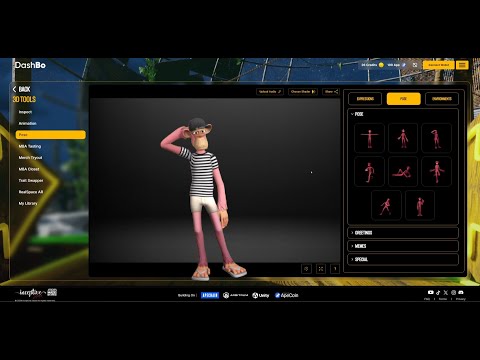The image size is (480, 360).
Task: Select the running pose thumbnail
Action: click(386, 206)
